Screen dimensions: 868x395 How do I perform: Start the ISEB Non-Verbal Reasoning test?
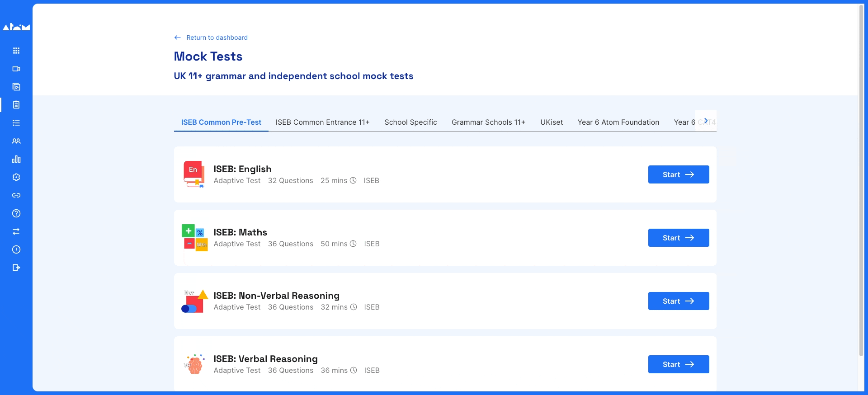pyautogui.click(x=679, y=301)
